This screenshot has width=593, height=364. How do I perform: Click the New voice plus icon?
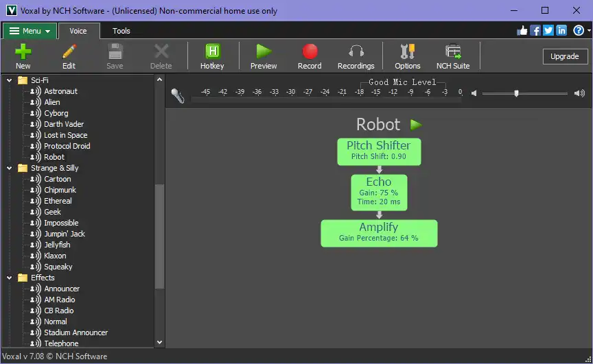click(23, 51)
